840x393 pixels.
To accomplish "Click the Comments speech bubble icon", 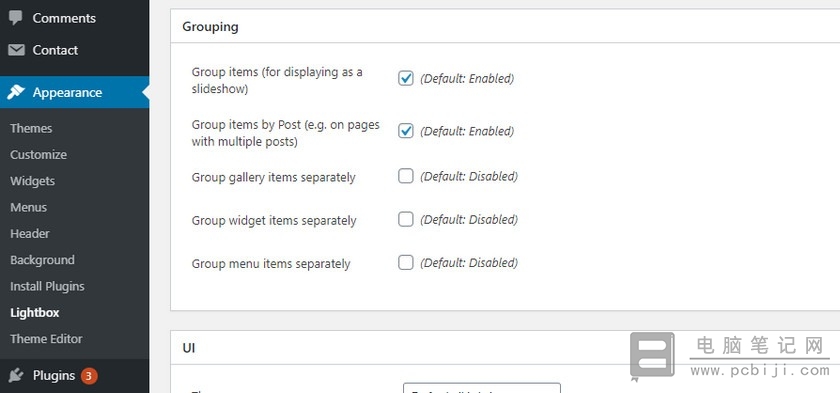I will pos(16,18).
